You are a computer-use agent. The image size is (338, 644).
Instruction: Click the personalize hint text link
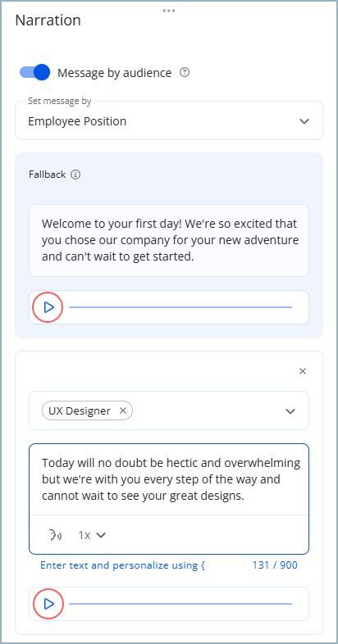click(122, 565)
